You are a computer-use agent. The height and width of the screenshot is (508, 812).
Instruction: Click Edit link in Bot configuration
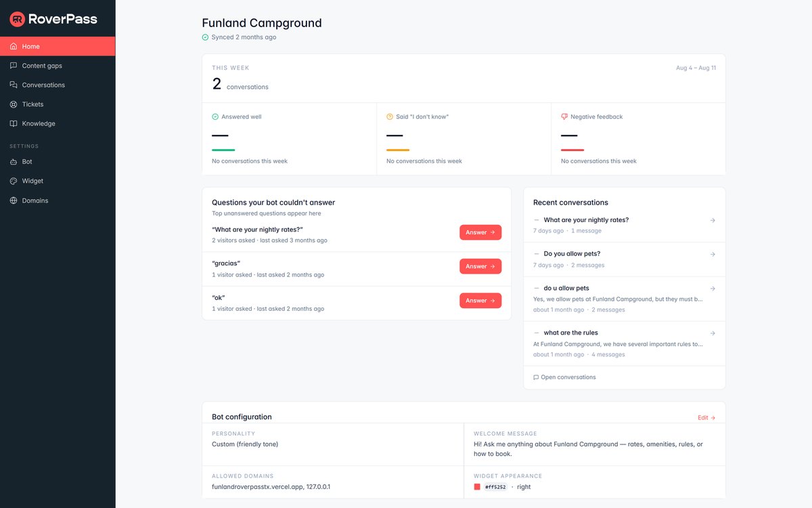pos(706,418)
